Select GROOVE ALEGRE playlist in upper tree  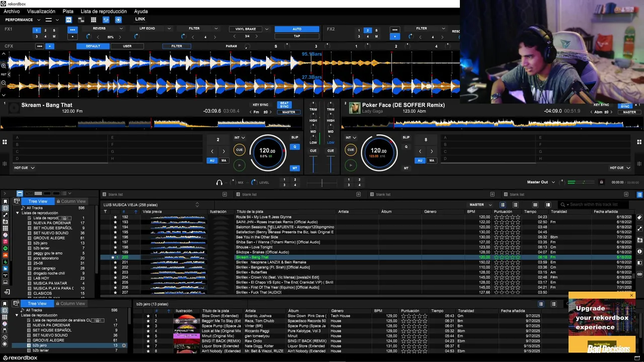pyautogui.click(x=49, y=238)
